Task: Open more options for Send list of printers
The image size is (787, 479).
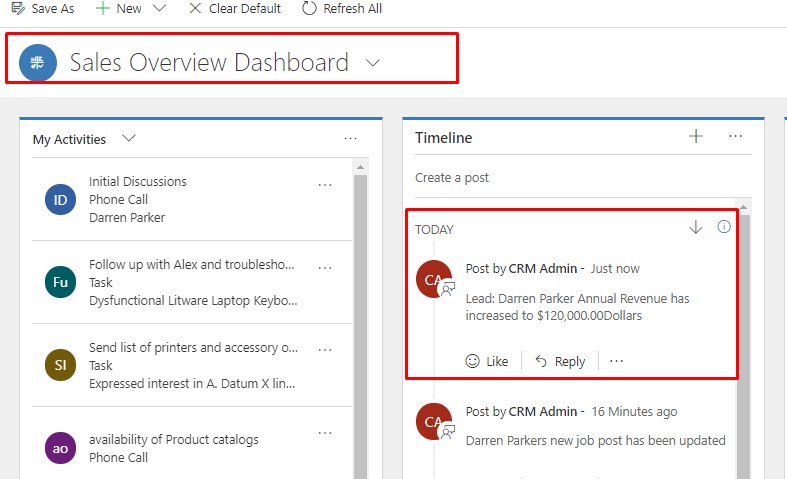Action: point(325,350)
